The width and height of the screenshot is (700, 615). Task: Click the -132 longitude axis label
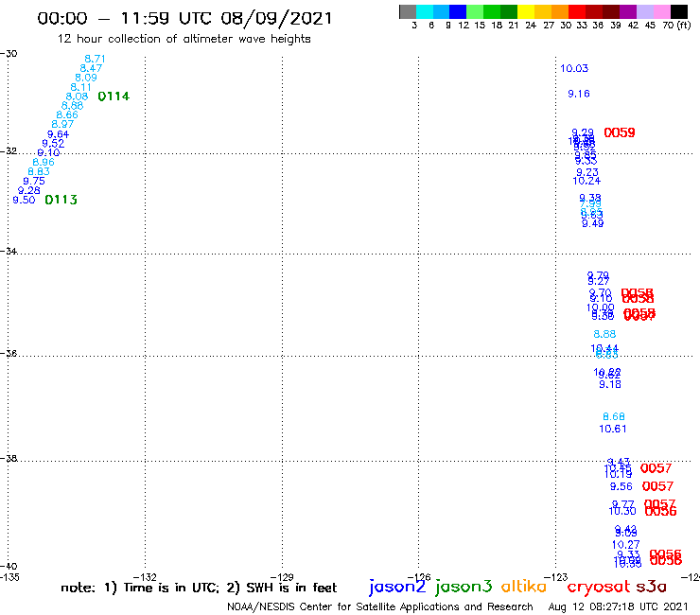point(145,577)
